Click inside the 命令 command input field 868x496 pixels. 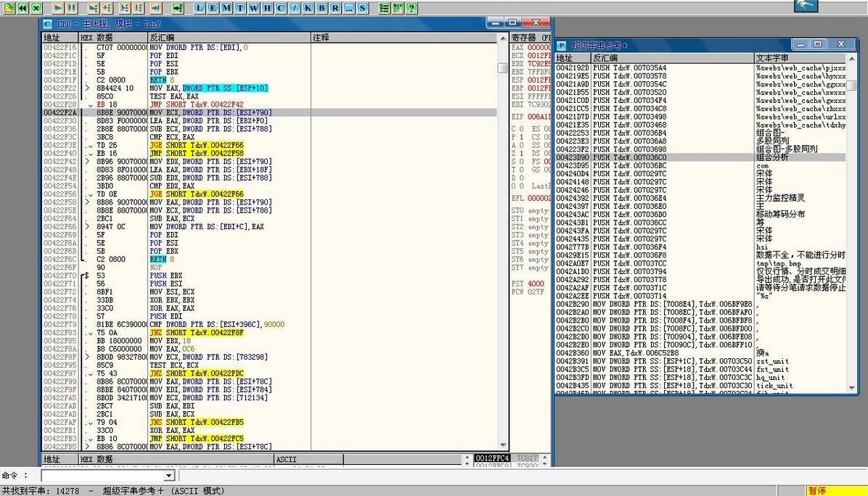(x=102, y=476)
